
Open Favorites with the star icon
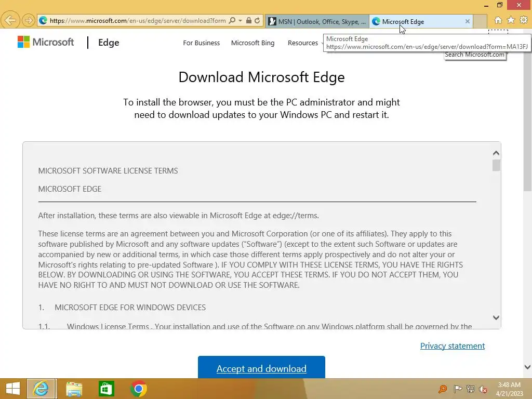511,20
